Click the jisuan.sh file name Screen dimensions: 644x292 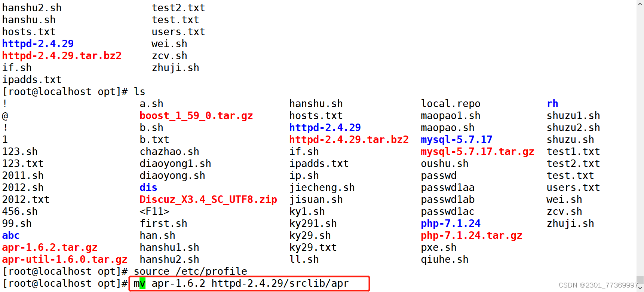(316, 200)
